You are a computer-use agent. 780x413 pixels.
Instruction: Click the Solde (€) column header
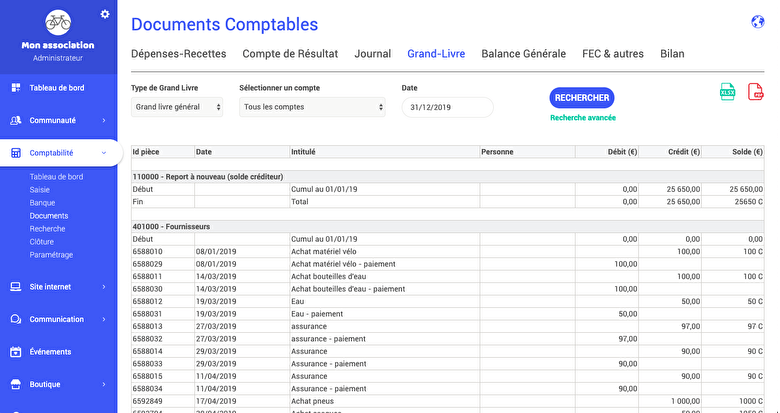click(x=733, y=152)
